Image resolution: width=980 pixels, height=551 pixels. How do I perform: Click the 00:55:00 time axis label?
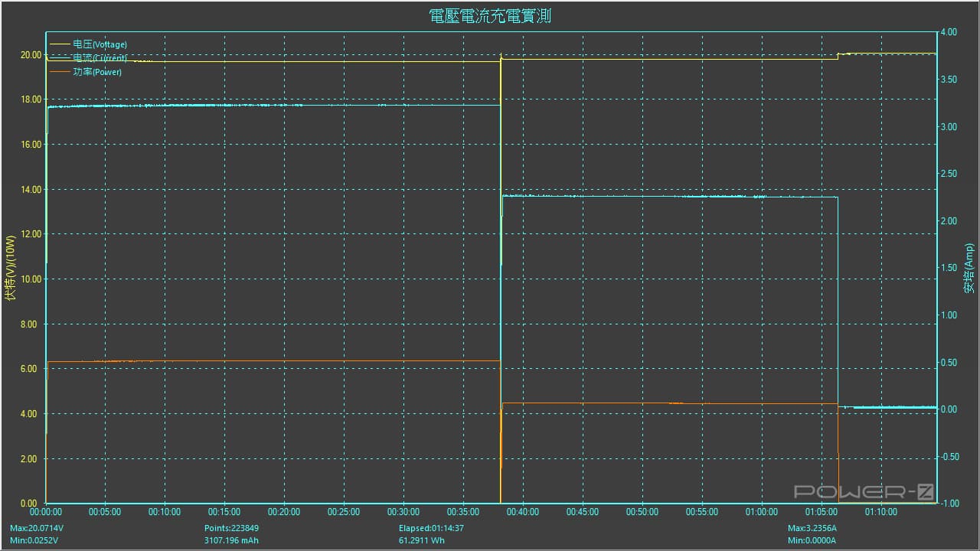pyautogui.click(x=702, y=512)
